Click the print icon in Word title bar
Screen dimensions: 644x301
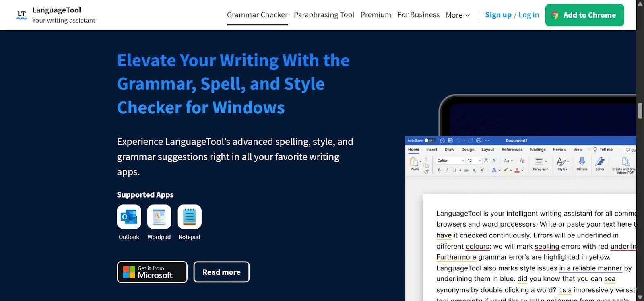click(479, 140)
